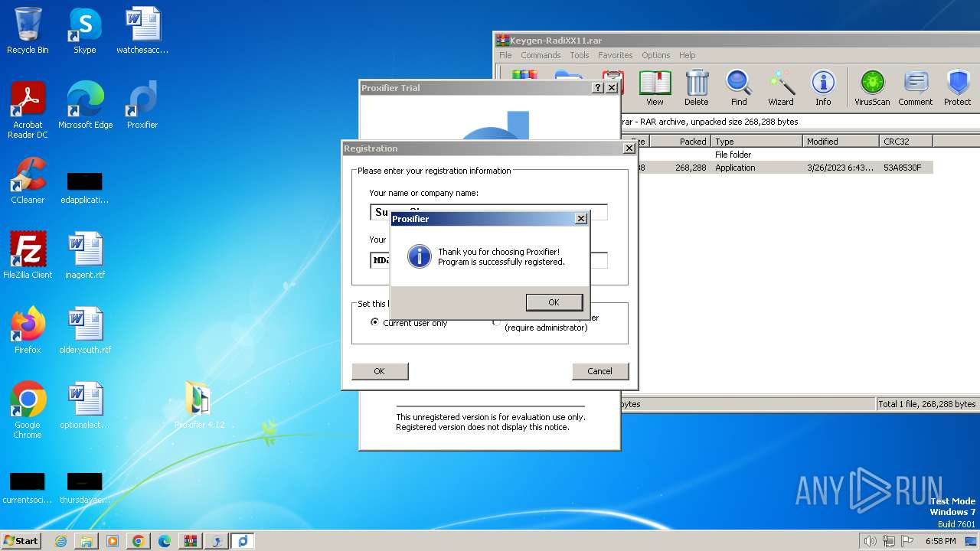The width and height of the screenshot is (980, 551).
Task: Open Windows Explorer from the taskbar
Action: click(87, 541)
